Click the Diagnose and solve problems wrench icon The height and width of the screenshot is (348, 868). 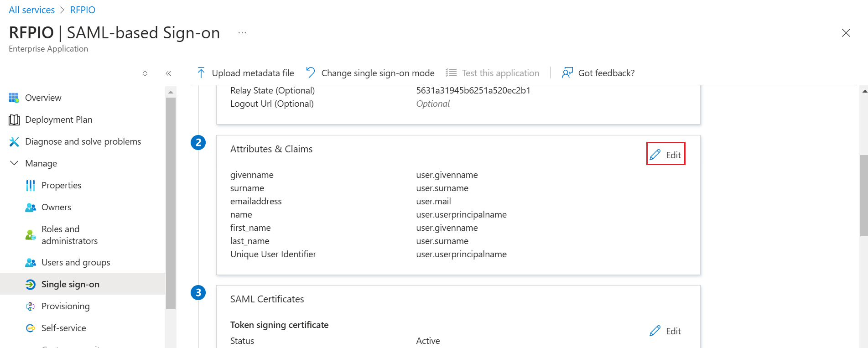(14, 141)
